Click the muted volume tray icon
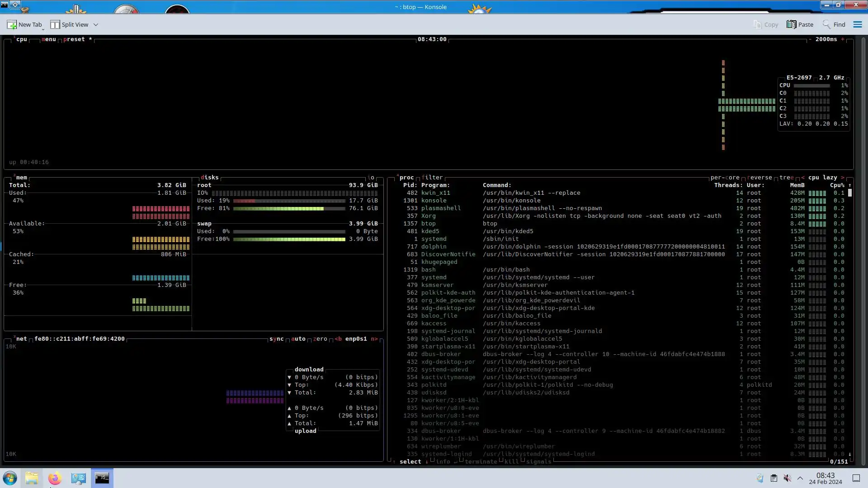 click(x=787, y=478)
